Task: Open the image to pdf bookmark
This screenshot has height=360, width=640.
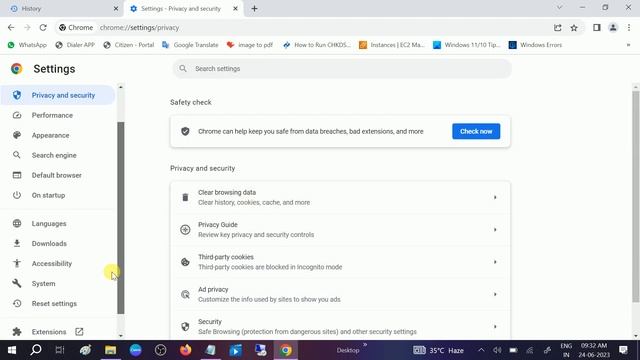Action: pos(250,45)
